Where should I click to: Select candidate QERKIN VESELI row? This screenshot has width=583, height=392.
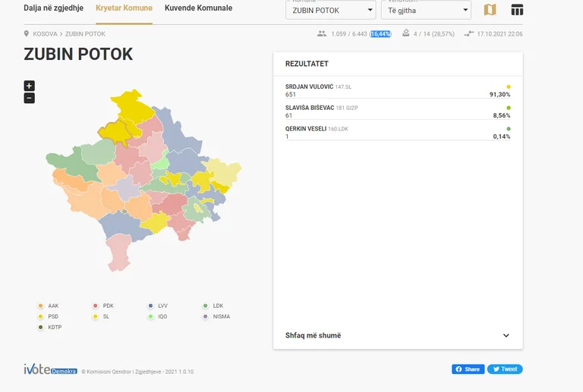(398, 133)
